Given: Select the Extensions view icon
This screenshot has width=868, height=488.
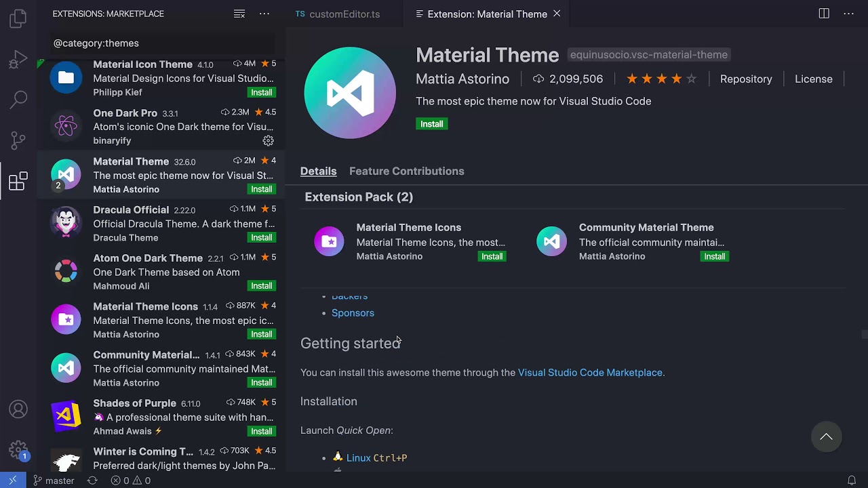Looking at the screenshot, I should (18, 181).
